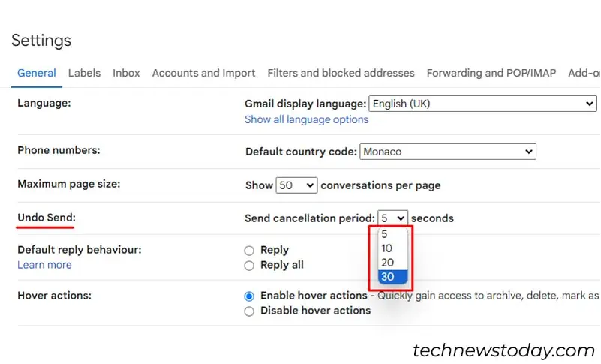Open Learn more link under reply behaviour

pos(44,265)
